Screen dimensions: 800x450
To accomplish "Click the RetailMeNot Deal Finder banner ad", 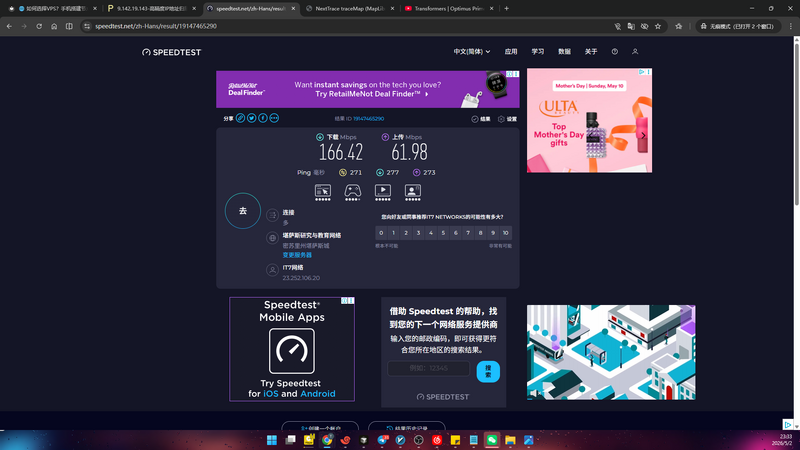I will tap(368, 89).
